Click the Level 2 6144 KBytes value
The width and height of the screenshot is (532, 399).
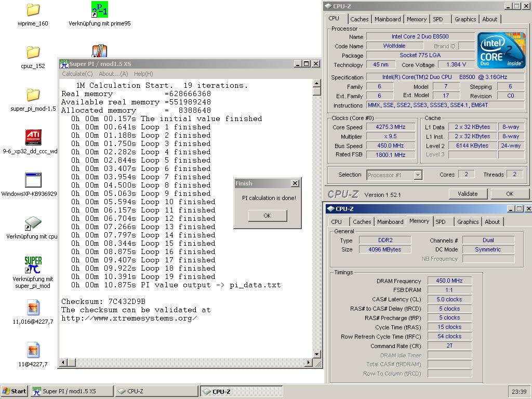[x=472, y=145]
